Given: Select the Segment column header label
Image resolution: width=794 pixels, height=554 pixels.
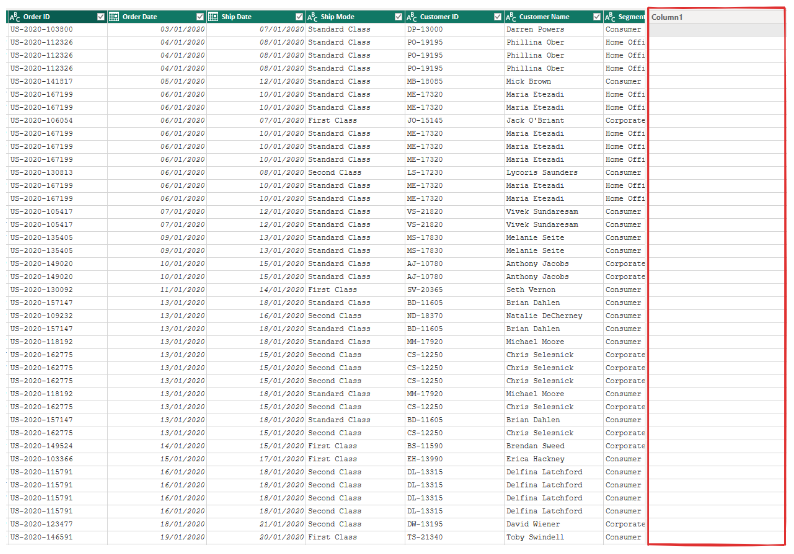Looking at the screenshot, I should 631,17.
